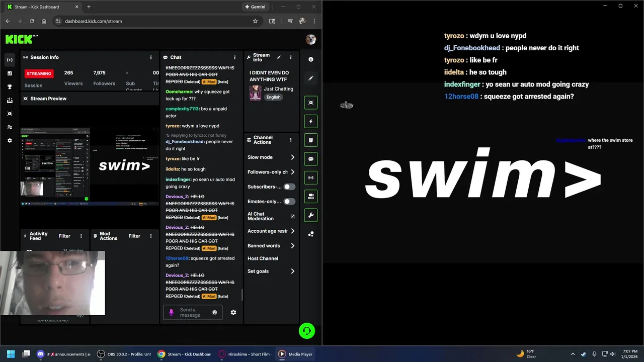Switch to Hiroshima Short Film taskbar item
Viewport: 644px width, 362px height.
[x=245, y=354]
